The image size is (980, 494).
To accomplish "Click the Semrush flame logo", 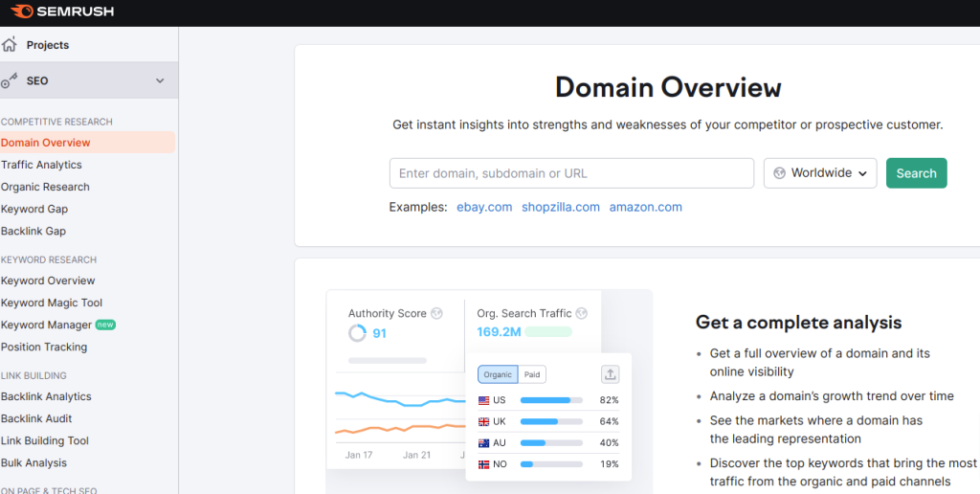I will 23,11.
